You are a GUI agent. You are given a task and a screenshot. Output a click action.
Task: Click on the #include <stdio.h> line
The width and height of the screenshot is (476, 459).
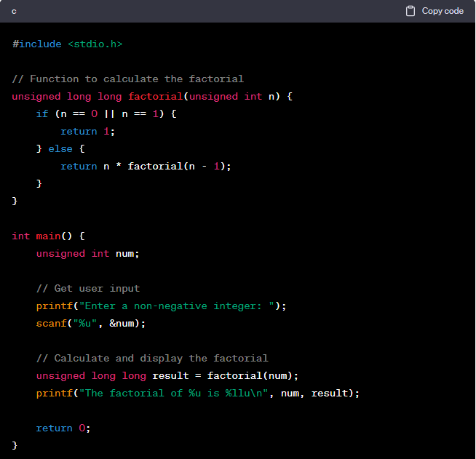click(x=67, y=44)
